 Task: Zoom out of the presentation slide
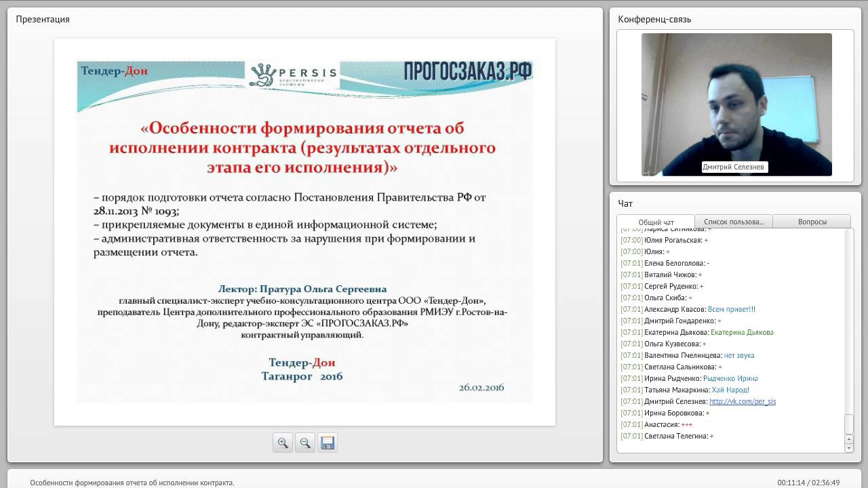pos(305,443)
